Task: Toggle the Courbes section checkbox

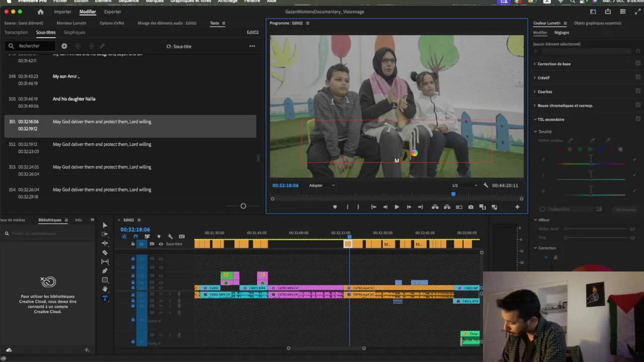Action: click(x=638, y=91)
